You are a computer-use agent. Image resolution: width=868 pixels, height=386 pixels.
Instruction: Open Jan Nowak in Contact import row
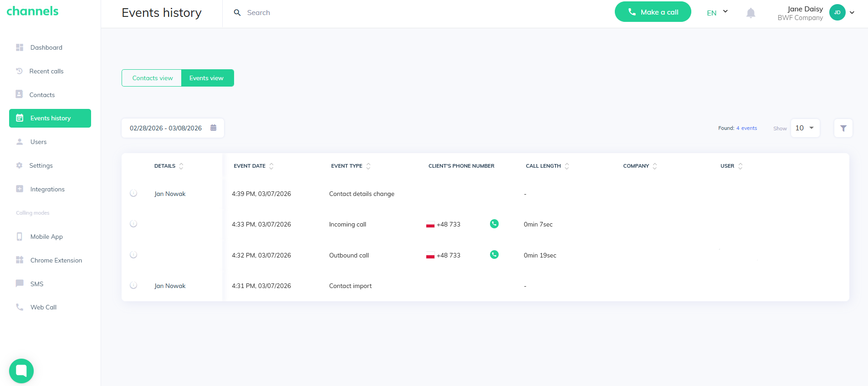tap(170, 286)
